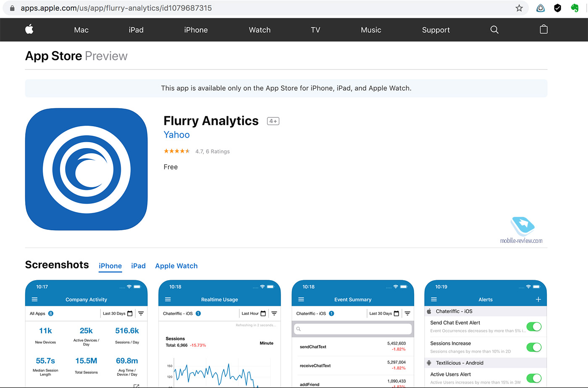The height and width of the screenshot is (388, 588).
Task: Click the 4+ age rating badge
Action: pyautogui.click(x=273, y=121)
